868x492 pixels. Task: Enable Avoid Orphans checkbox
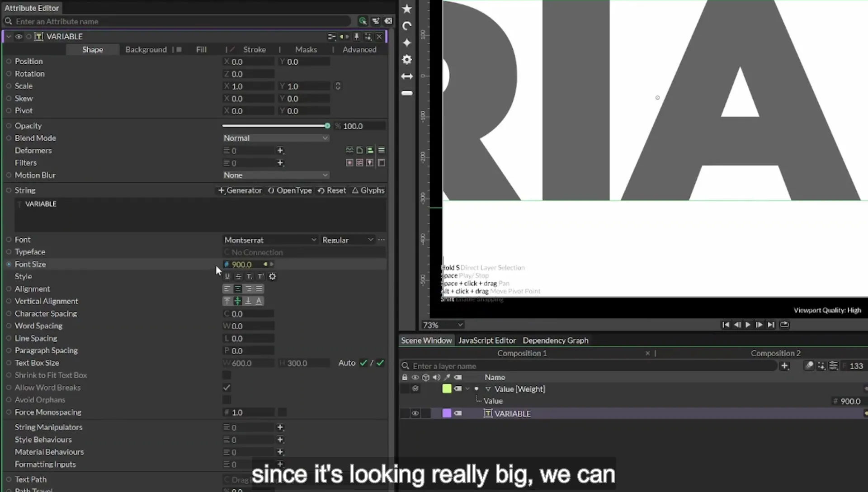pos(226,400)
